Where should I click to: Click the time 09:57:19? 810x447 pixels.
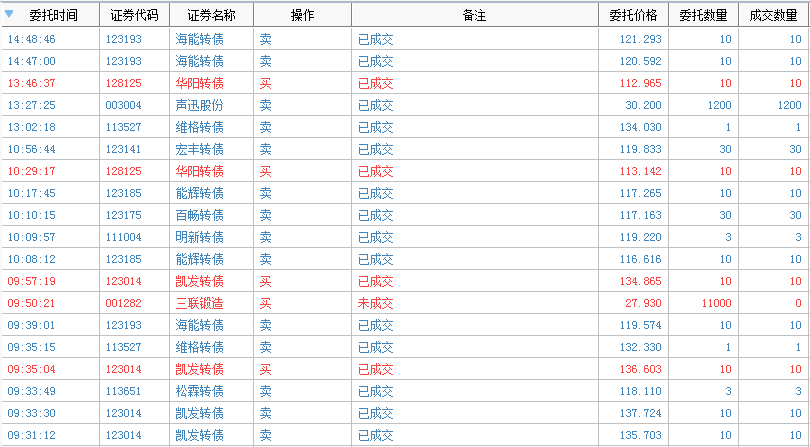[x=32, y=281]
